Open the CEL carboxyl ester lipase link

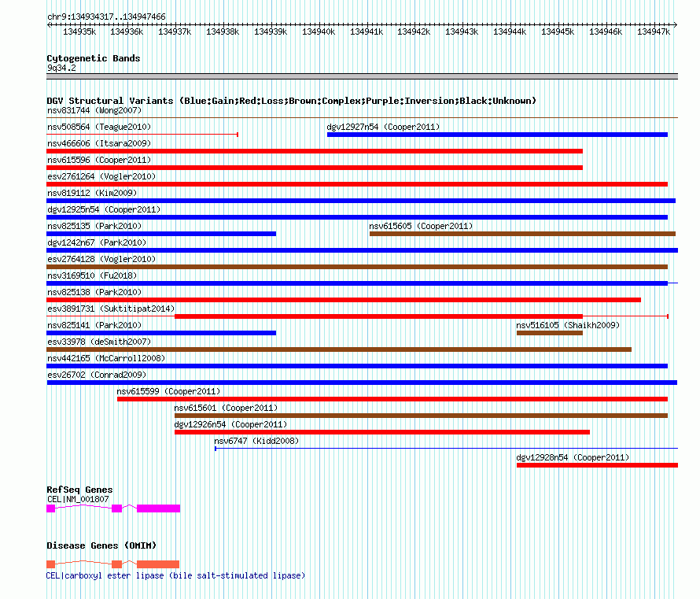click(x=175, y=575)
